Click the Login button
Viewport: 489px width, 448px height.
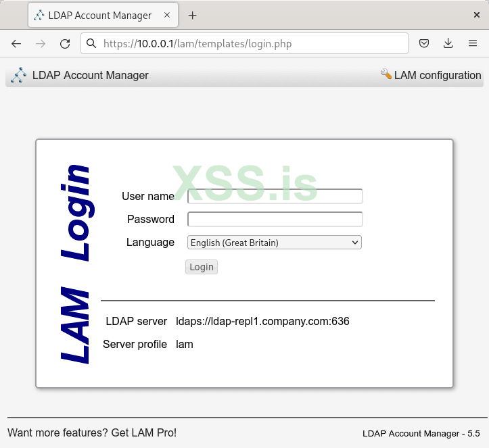point(202,267)
